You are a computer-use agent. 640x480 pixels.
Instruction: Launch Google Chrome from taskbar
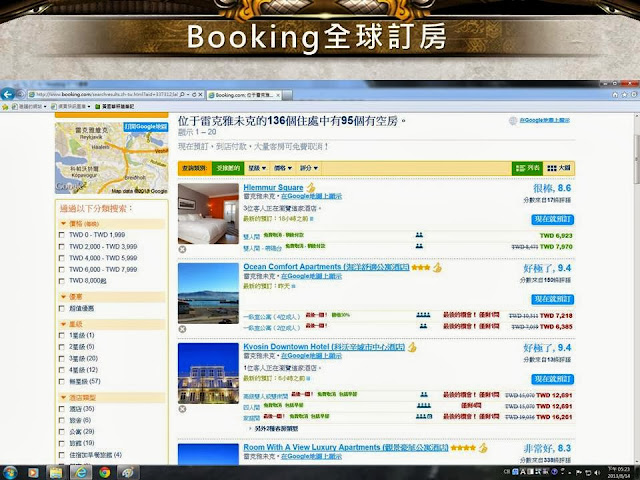coord(104,473)
